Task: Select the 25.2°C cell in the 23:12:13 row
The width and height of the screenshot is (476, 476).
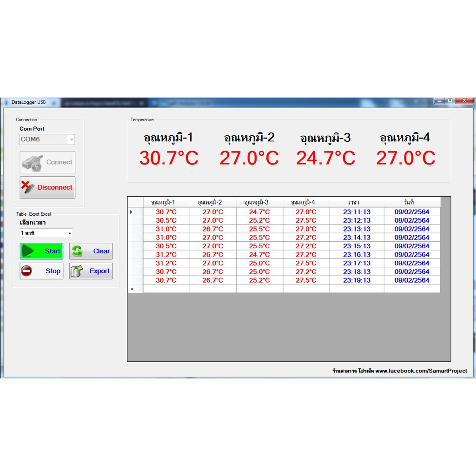Action: (x=259, y=220)
